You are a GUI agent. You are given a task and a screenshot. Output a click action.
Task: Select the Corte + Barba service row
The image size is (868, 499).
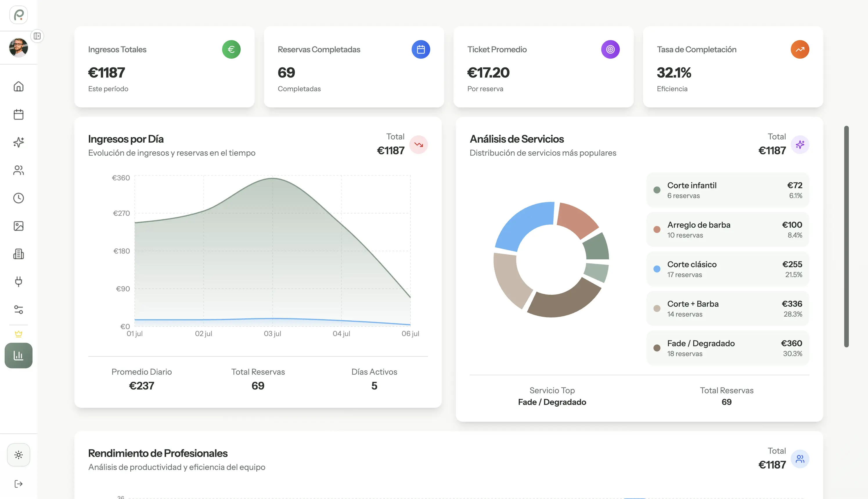tap(727, 308)
